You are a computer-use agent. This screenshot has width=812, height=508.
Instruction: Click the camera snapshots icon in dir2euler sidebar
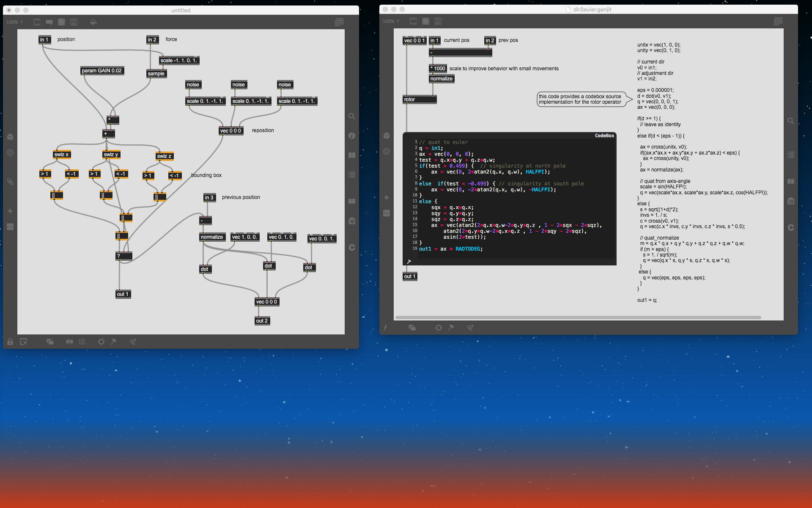pos(791,201)
